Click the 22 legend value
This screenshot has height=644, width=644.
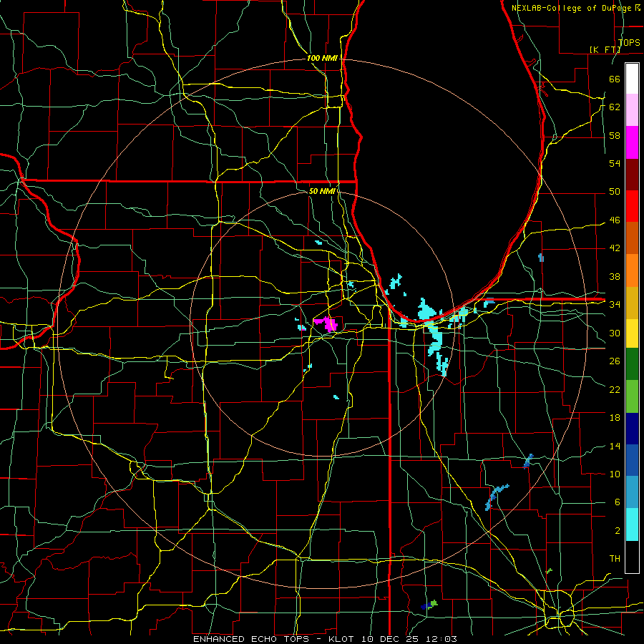coord(615,390)
